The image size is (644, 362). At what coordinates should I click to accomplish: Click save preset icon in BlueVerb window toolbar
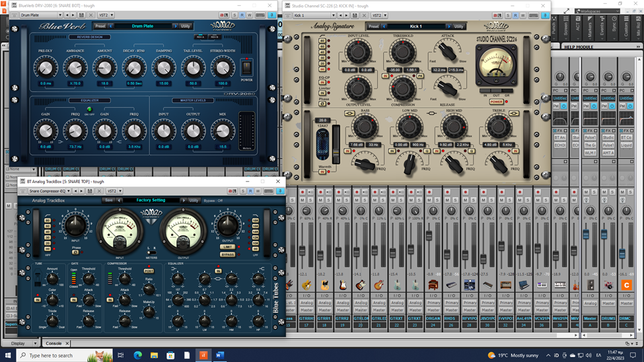coord(81,15)
